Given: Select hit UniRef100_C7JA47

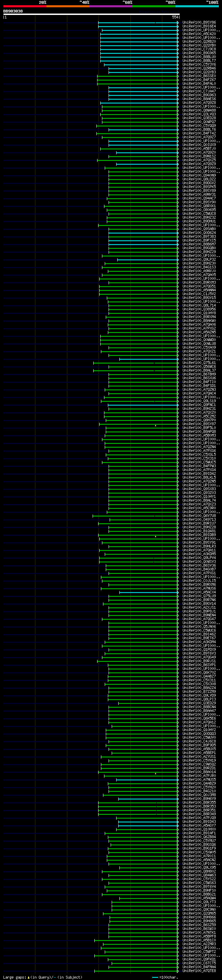Looking at the screenshot, I should click(199, 91).
